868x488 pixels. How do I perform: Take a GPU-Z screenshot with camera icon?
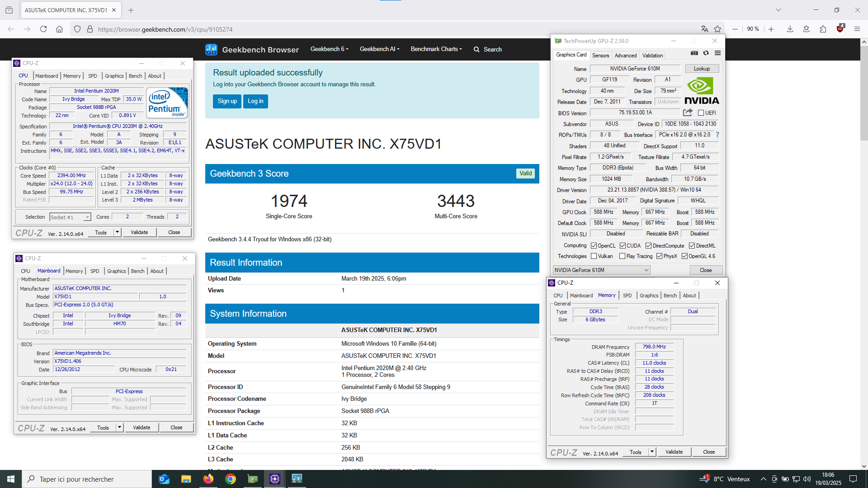(x=694, y=53)
